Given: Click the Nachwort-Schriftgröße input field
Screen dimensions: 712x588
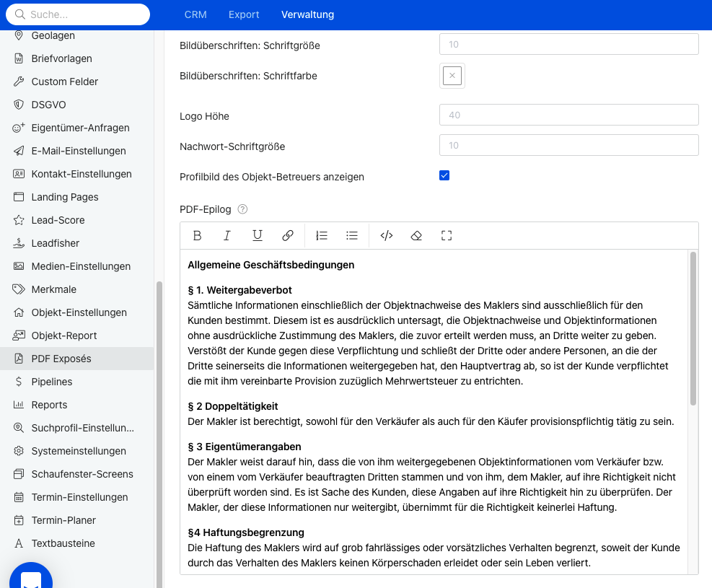Looking at the screenshot, I should (569, 145).
